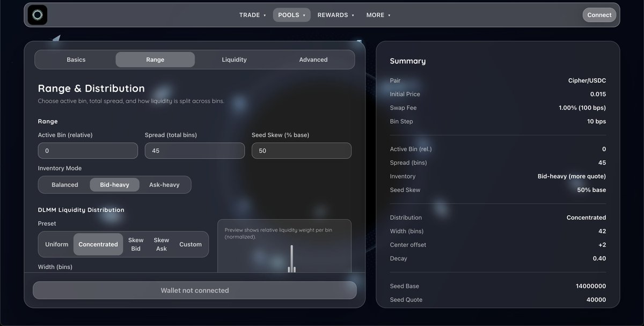
Task: Focus the Seed Skew (% base) input
Action: [x=302, y=151]
